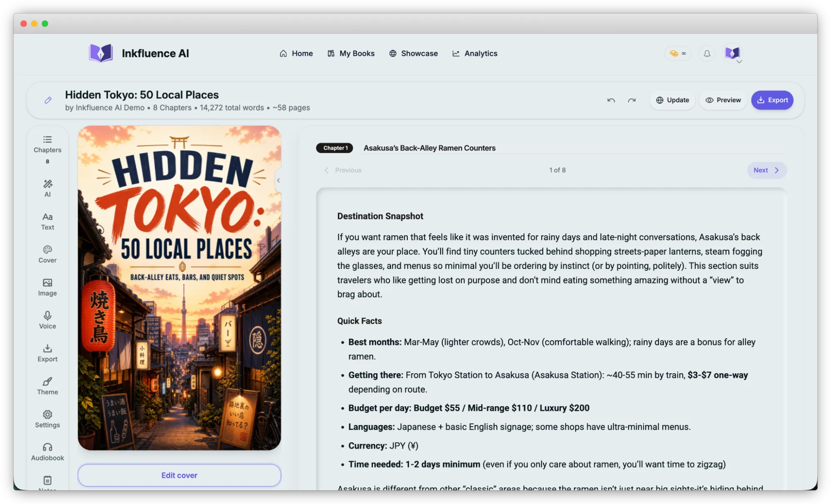The height and width of the screenshot is (504, 831).
Task: Click the '1 of 8' page indicator
Action: [557, 170]
